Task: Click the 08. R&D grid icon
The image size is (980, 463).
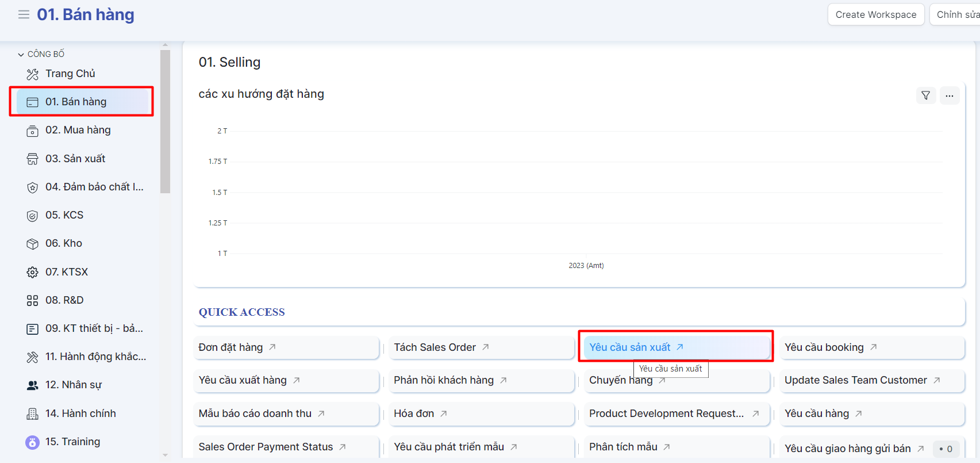Action: coord(32,300)
